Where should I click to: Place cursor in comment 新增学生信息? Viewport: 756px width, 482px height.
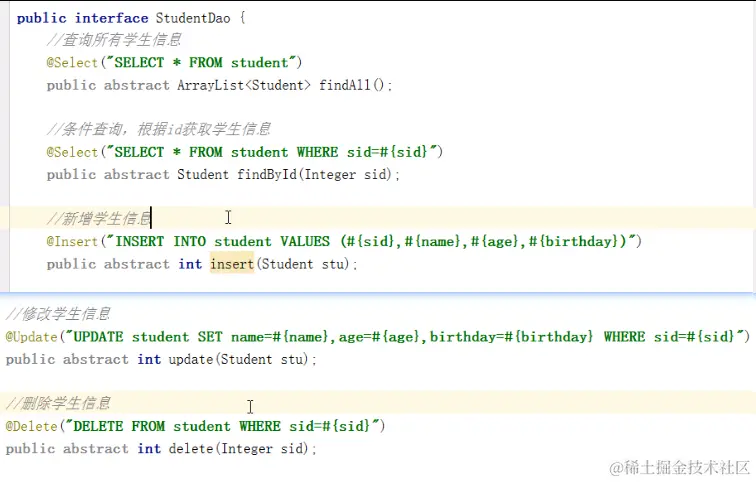coord(99,219)
